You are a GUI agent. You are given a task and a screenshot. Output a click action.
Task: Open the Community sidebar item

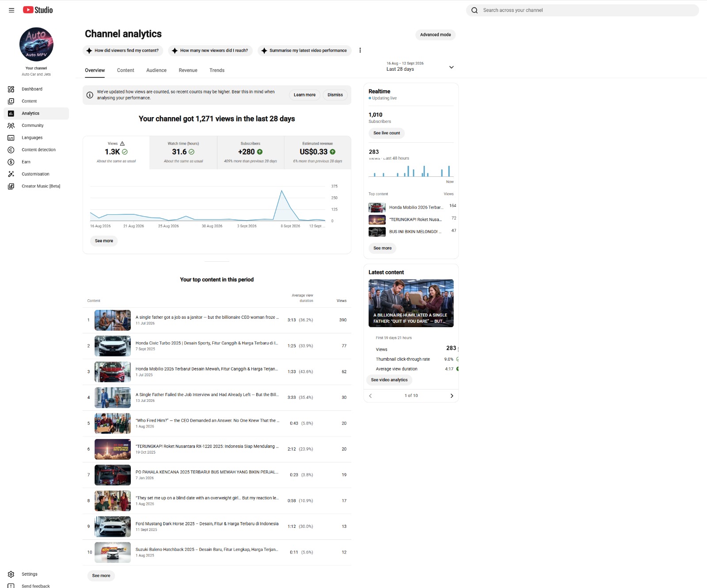click(36, 126)
